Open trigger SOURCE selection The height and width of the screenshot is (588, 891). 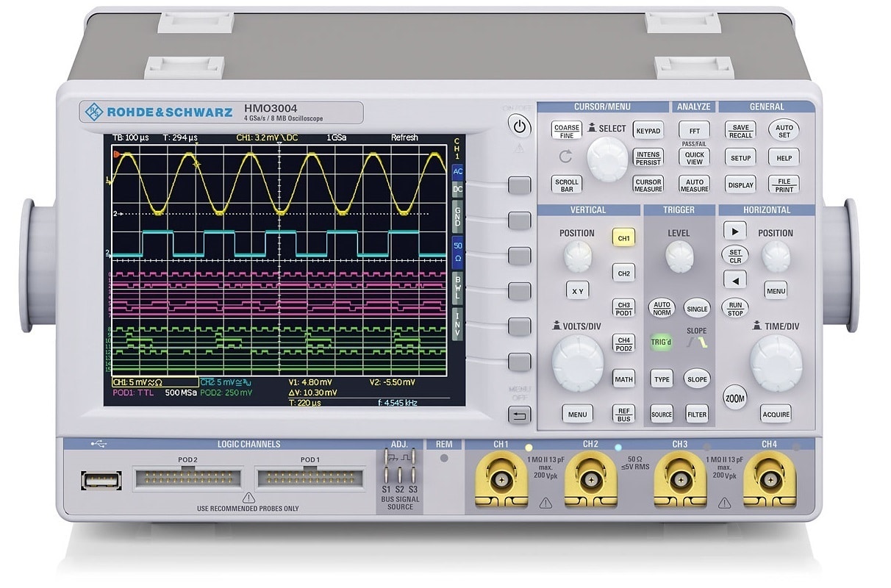pyautogui.click(x=662, y=415)
